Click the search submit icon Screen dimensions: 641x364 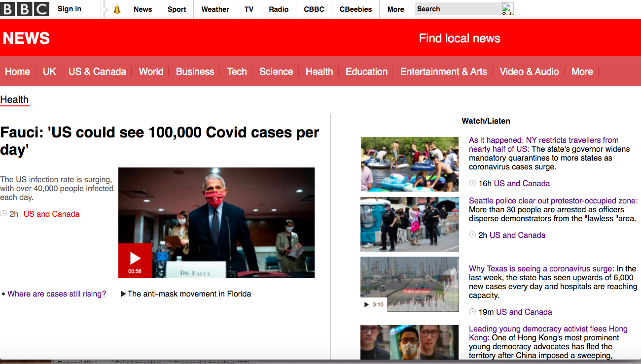click(x=507, y=9)
